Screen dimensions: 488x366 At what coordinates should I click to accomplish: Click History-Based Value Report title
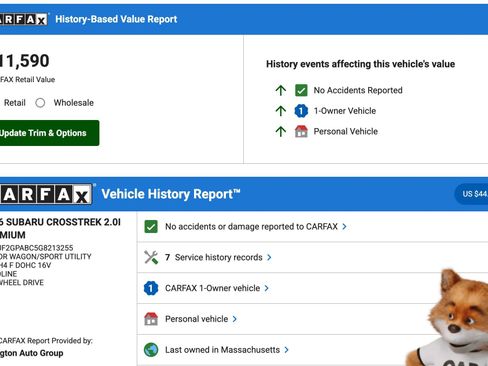coord(116,19)
